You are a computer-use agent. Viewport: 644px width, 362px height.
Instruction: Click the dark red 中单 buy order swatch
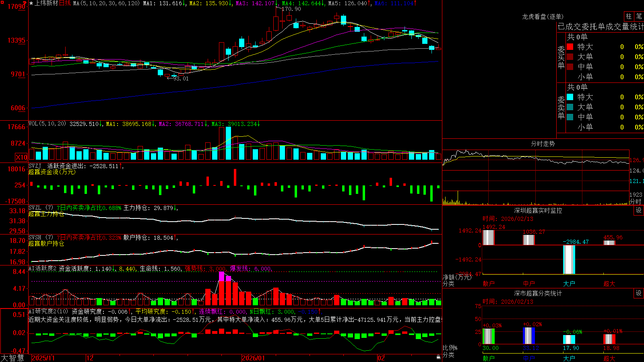tap(570, 67)
